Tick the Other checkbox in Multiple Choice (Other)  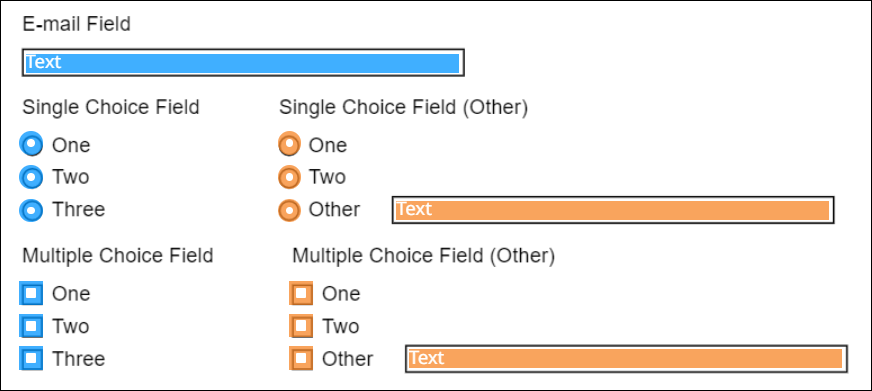pyautogui.click(x=301, y=358)
